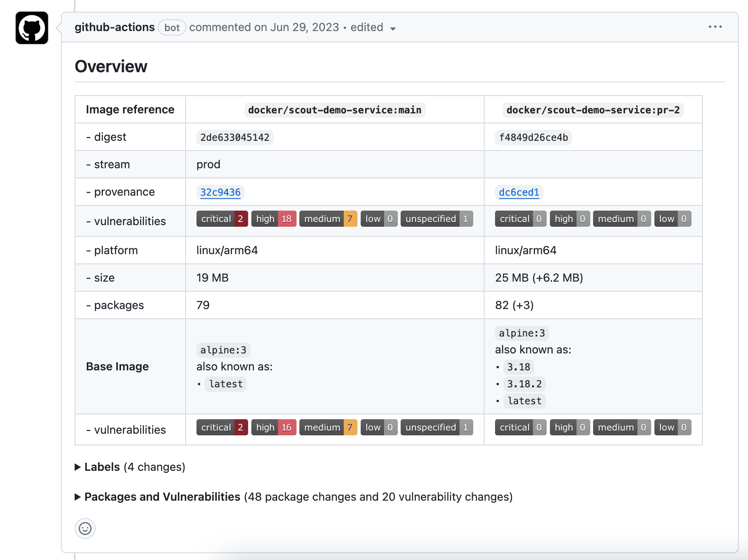The width and height of the screenshot is (748, 560).
Task: Click linux/arm64 platform in main column
Action: (227, 250)
